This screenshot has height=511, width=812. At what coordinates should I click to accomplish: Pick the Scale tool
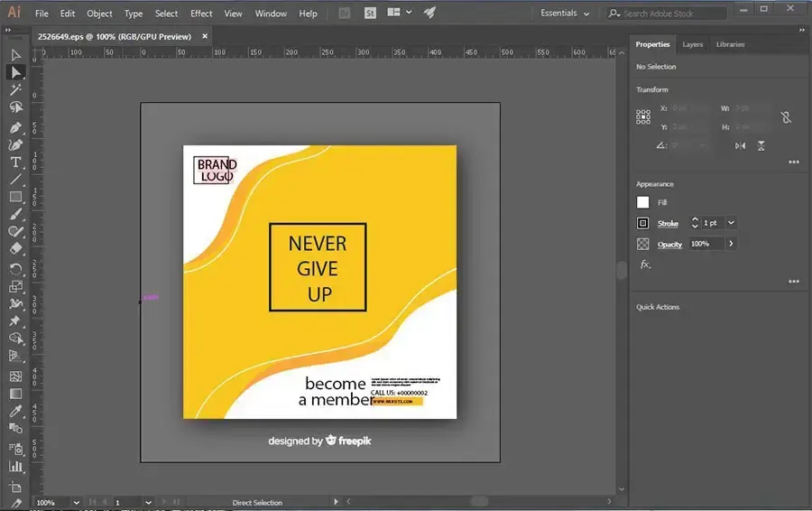coord(15,286)
